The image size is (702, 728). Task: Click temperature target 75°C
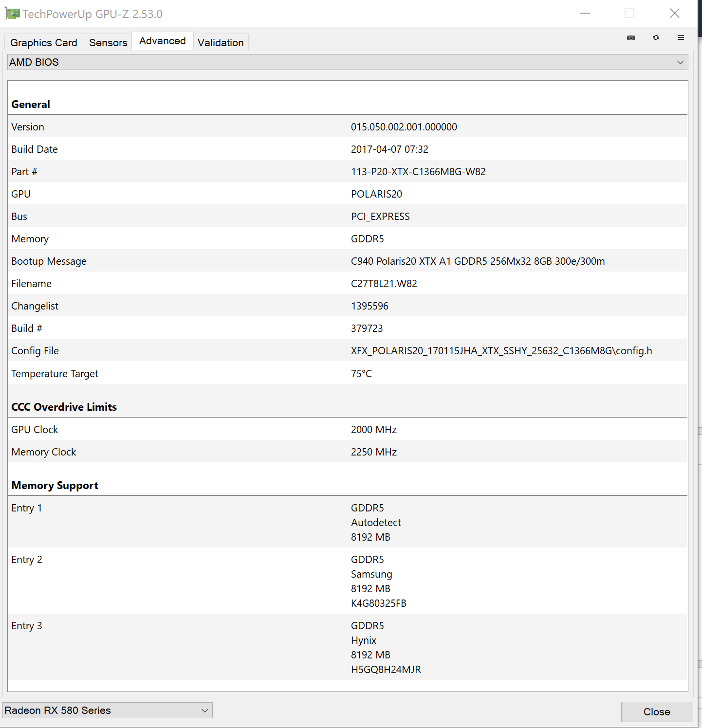point(361,374)
